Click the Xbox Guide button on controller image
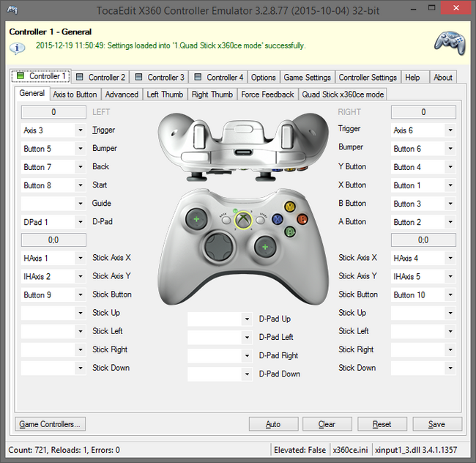The height and width of the screenshot is (463, 476). pos(243,220)
